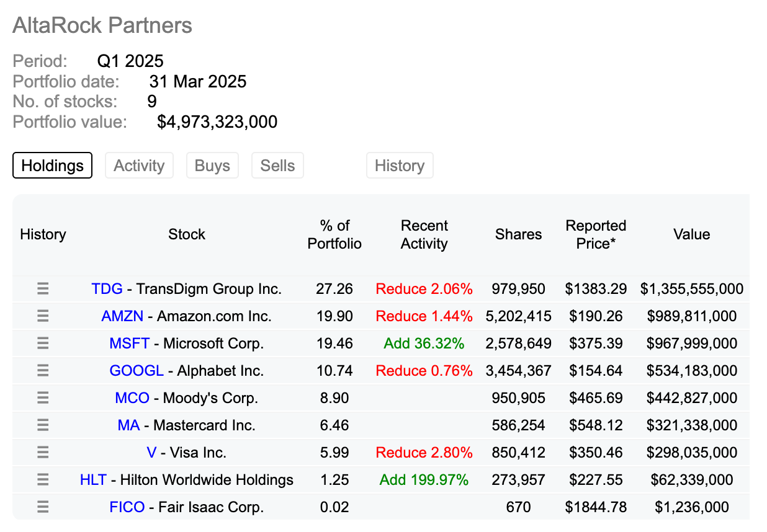
Task: Click the Q1 2025 period value
Action: tap(130, 61)
